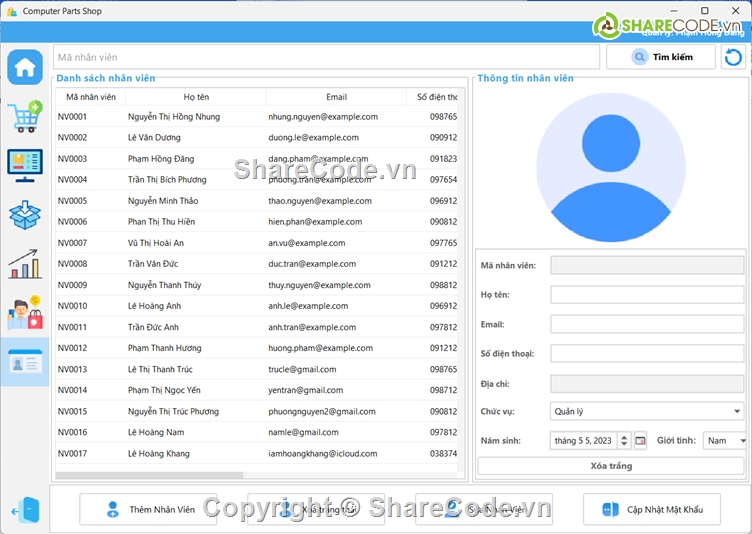The image size is (752, 534).
Task: Select row NV0007
Action: pos(257,243)
